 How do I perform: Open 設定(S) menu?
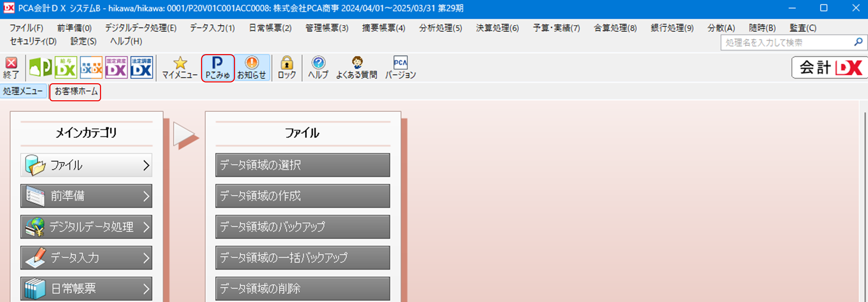click(83, 41)
